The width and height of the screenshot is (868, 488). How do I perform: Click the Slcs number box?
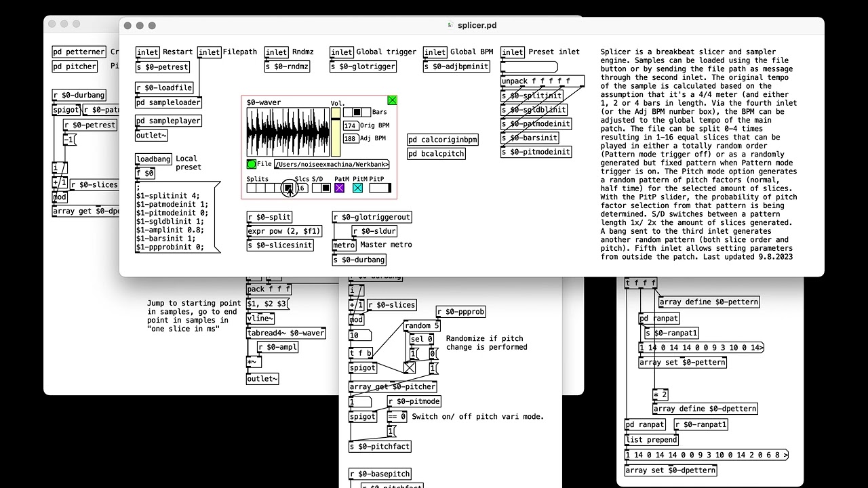[301, 188]
